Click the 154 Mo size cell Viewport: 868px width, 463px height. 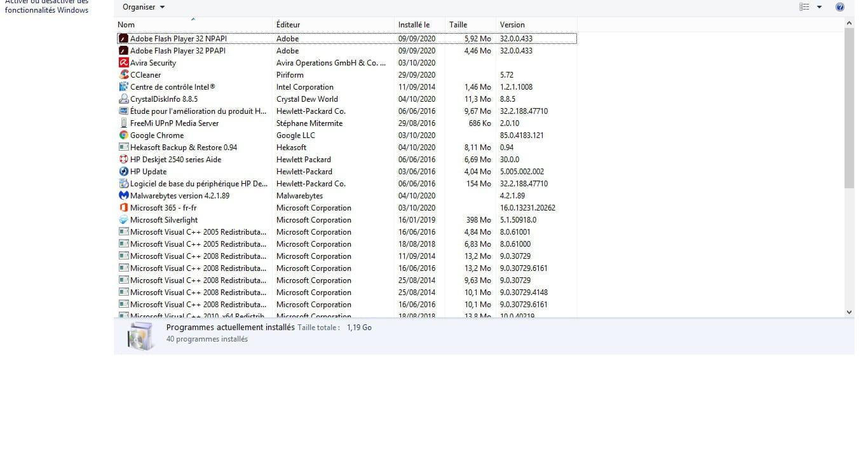pyautogui.click(x=478, y=184)
